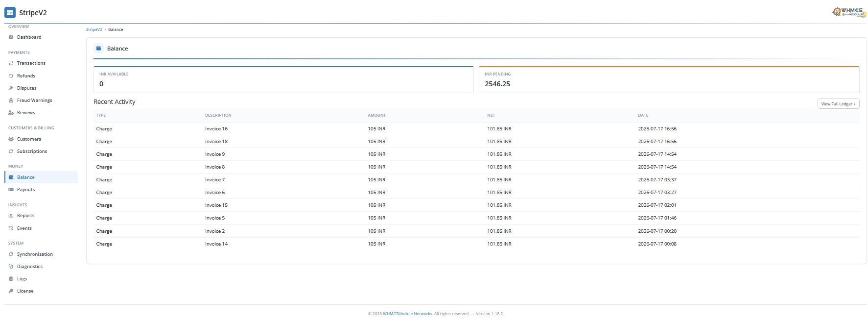The height and width of the screenshot is (322, 868).
Task: Click the DATE column header
Action: coord(643,115)
